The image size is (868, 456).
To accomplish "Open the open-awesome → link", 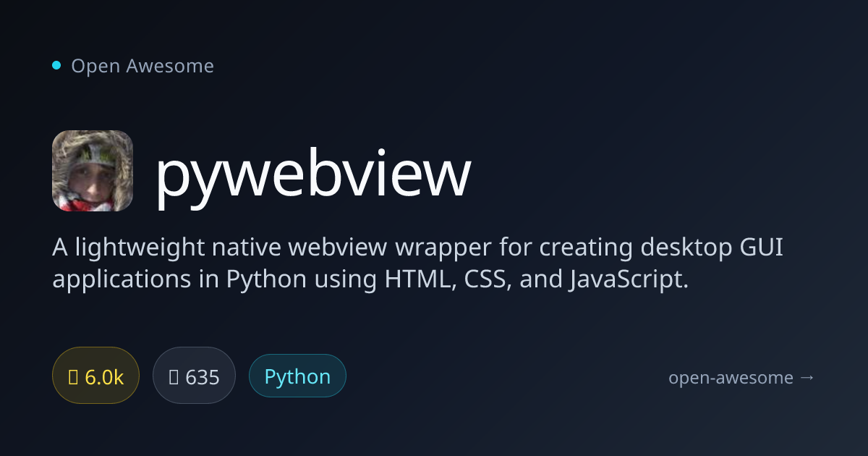I will [741, 377].
